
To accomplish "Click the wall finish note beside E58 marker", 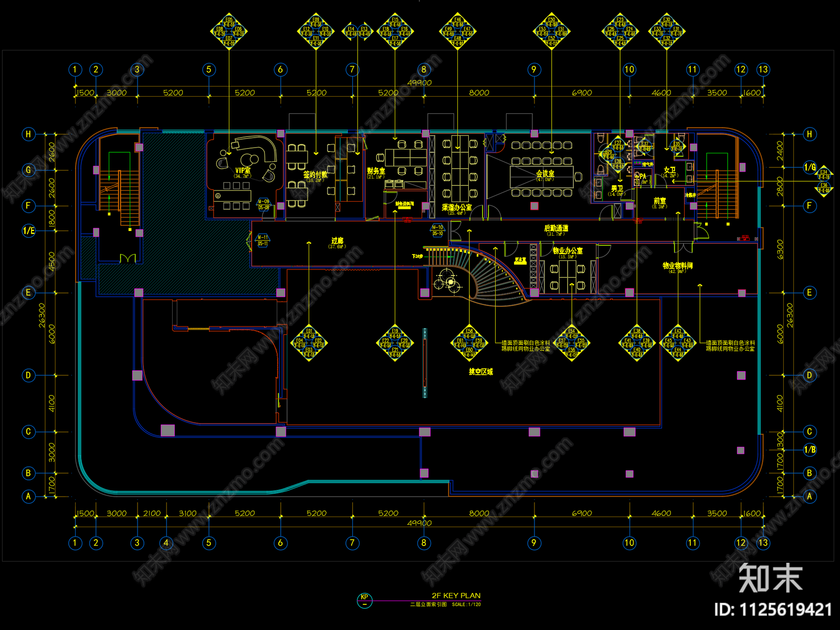I will [526, 345].
